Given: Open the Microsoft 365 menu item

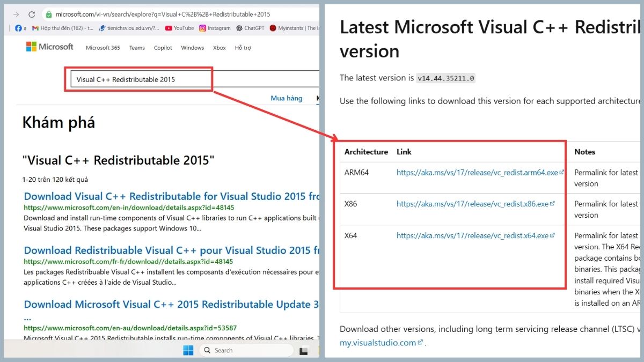Looking at the screenshot, I should click(103, 48).
